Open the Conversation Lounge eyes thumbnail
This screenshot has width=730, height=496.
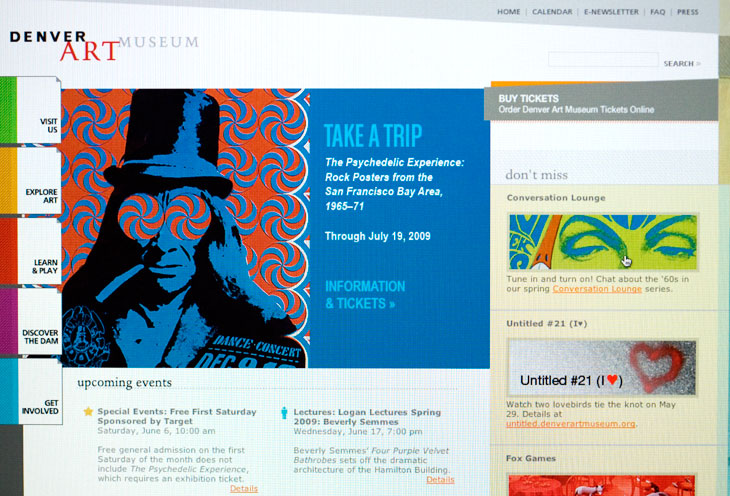tap(603, 242)
